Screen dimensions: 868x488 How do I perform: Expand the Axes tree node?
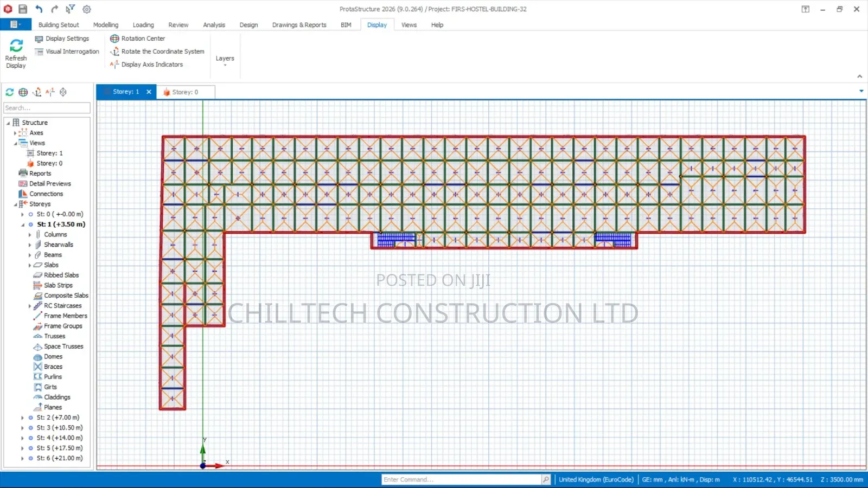[15, 133]
